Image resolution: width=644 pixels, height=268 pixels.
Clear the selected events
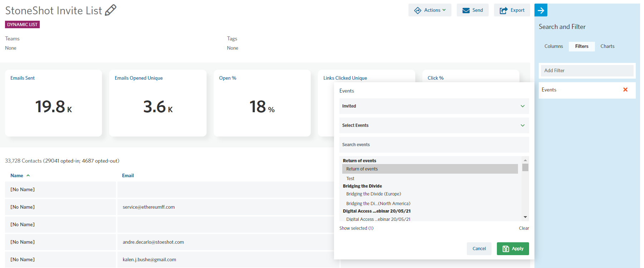coord(524,228)
